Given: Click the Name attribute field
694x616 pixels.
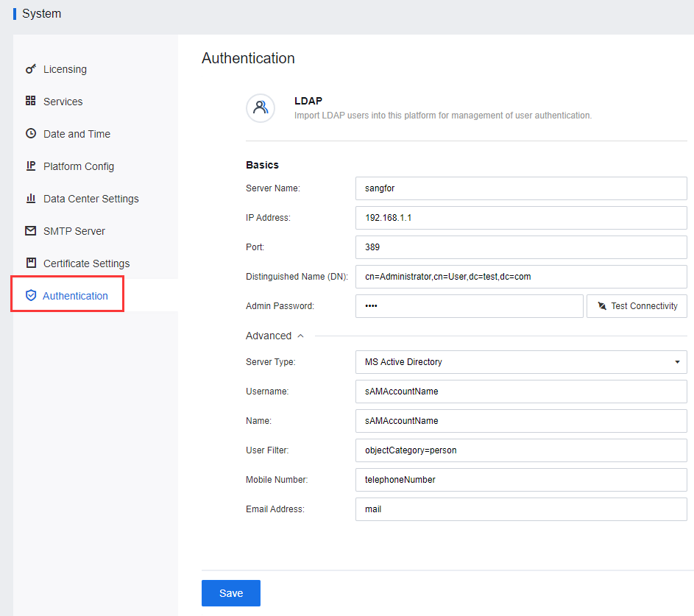Looking at the screenshot, I should (521, 421).
